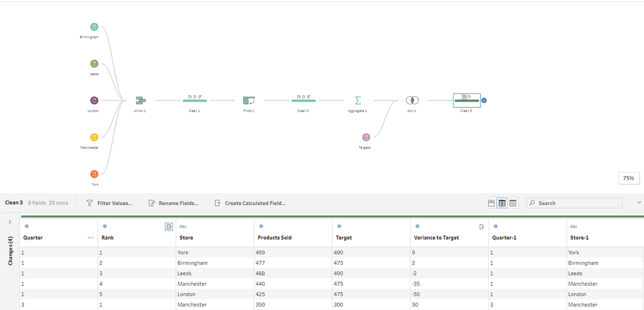
Task: Switch to list view
Action: [x=513, y=203]
